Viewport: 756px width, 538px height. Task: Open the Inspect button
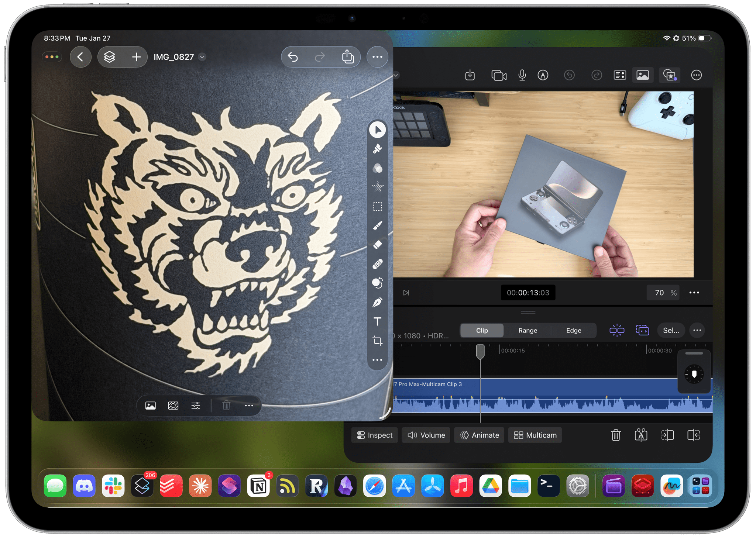pyautogui.click(x=374, y=435)
